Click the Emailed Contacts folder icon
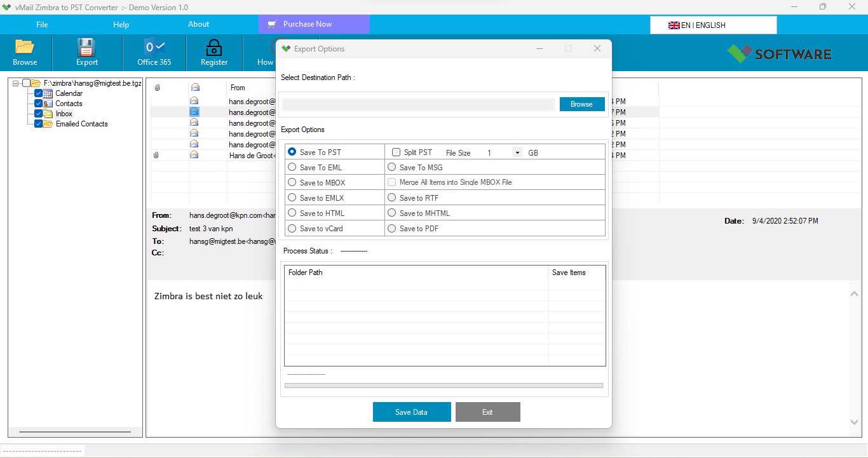Image resolution: width=868 pixels, height=458 pixels. (x=48, y=124)
